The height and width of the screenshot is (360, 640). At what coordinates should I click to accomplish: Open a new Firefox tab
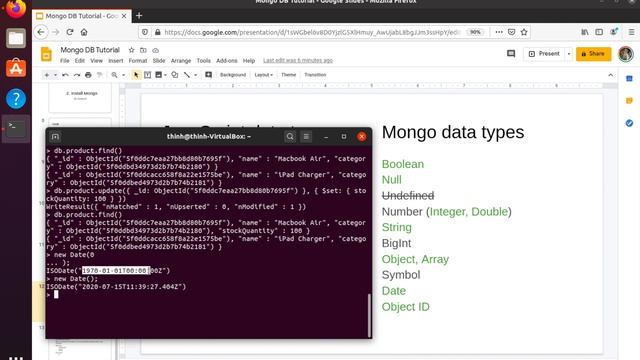tap(139, 16)
